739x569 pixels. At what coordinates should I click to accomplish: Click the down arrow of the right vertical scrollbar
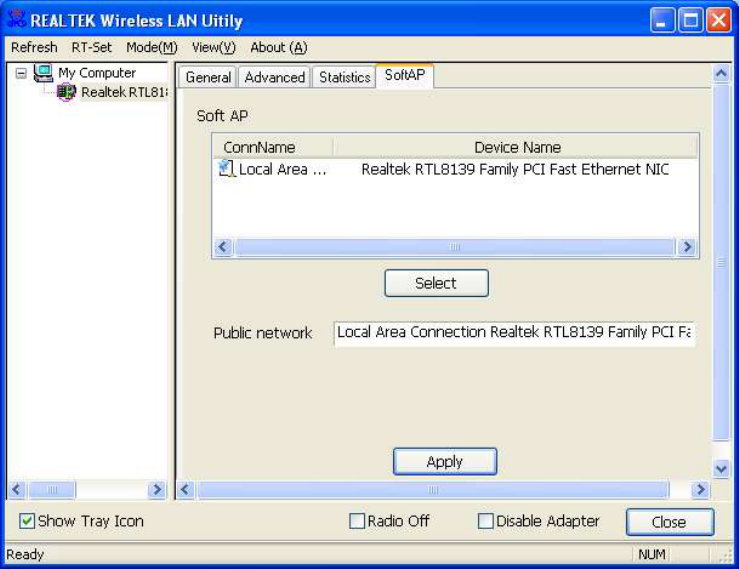[x=721, y=469]
